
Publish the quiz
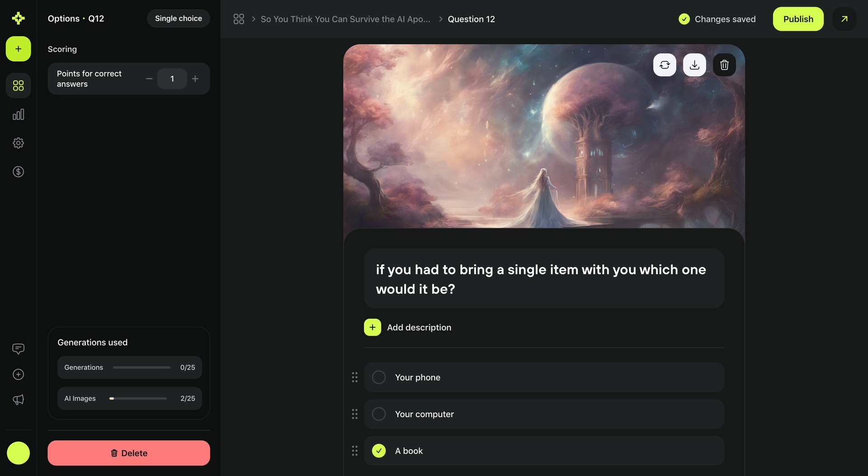click(798, 19)
